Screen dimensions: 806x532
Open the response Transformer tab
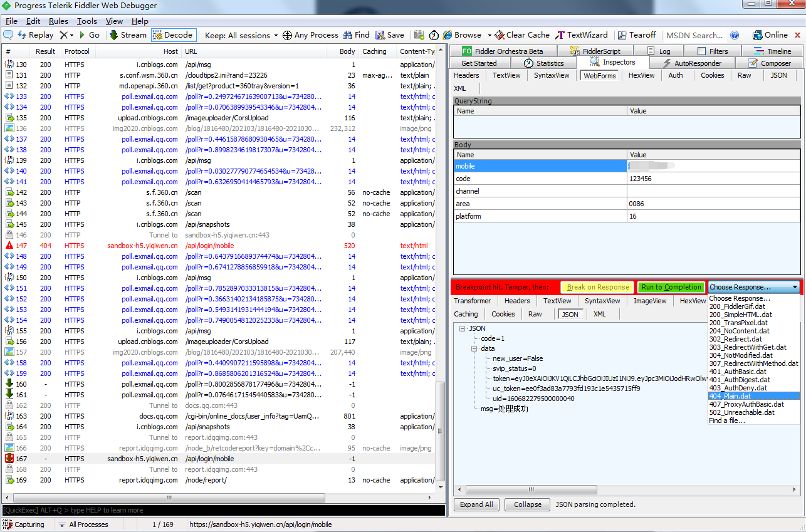click(x=473, y=301)
